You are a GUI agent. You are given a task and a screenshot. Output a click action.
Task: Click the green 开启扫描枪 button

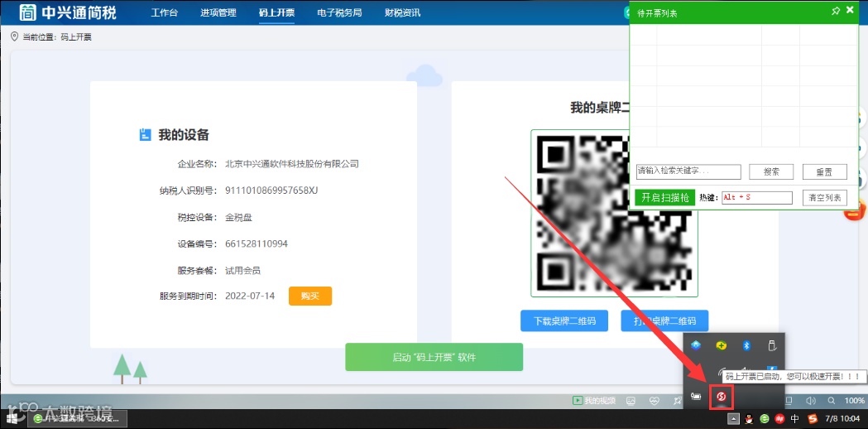tap(664, 198)
